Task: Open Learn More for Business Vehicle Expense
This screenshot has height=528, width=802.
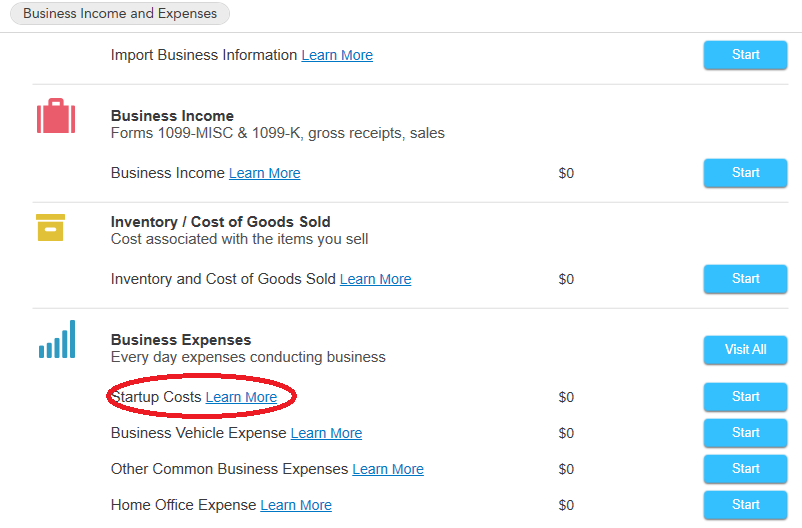Action: 326,433
